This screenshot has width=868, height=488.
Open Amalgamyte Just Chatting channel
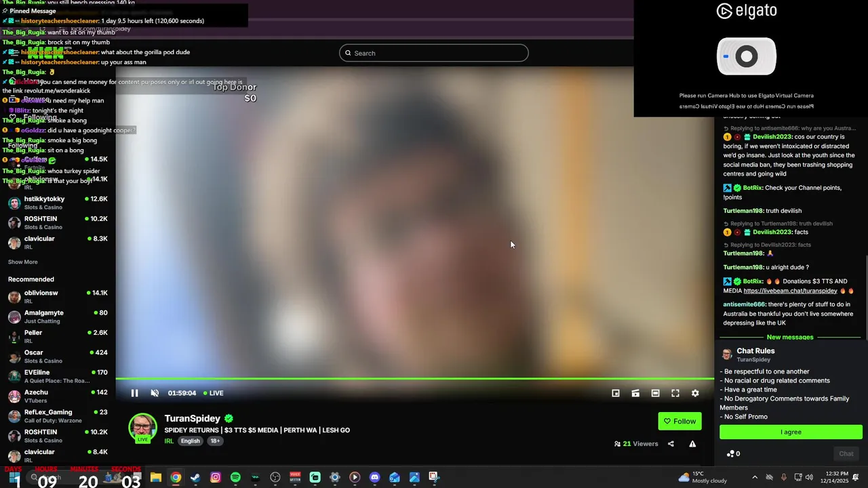pos(58,317)
